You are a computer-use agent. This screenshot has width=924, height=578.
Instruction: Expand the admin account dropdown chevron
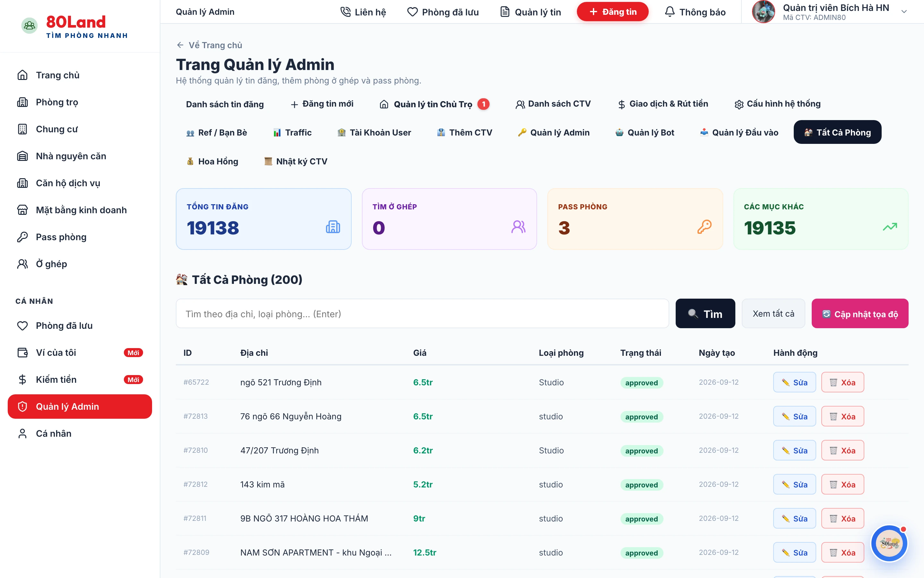pos(904,12)
